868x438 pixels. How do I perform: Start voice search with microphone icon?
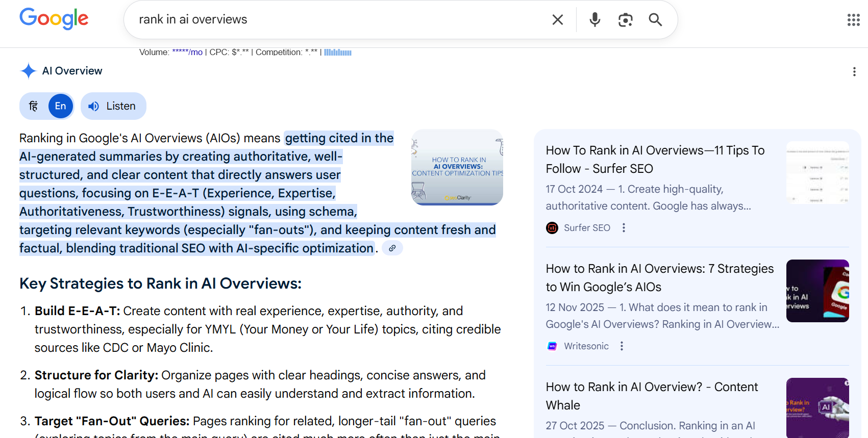(594, 20)
